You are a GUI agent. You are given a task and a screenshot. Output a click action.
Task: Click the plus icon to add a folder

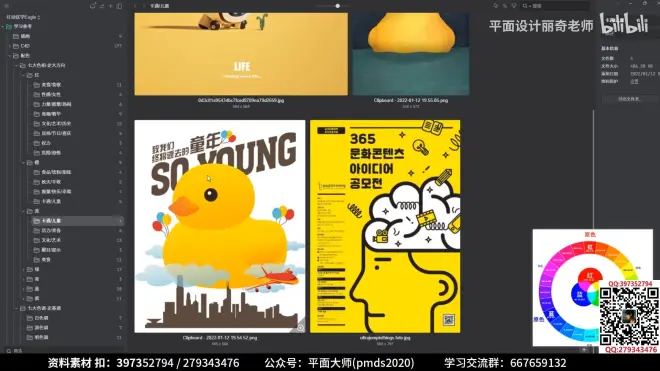pos(111,6)
